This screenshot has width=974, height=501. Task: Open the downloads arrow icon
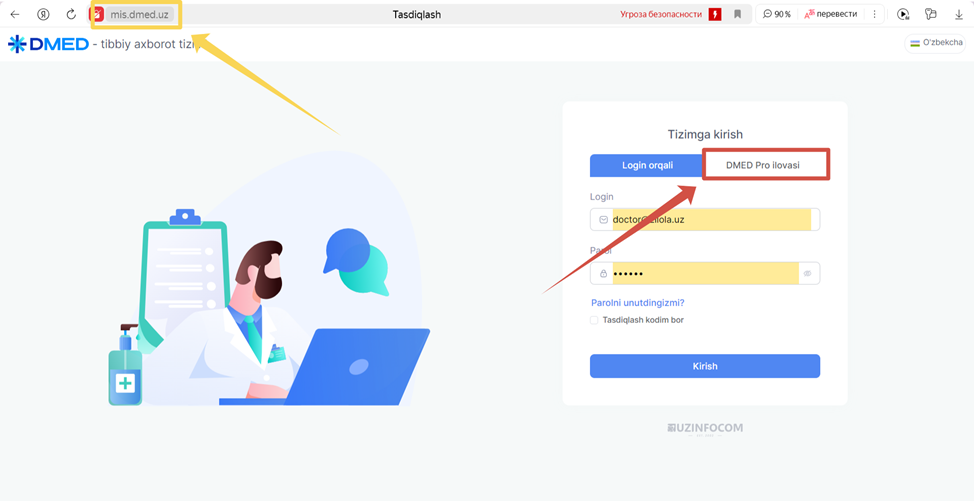tap(958, 14)
